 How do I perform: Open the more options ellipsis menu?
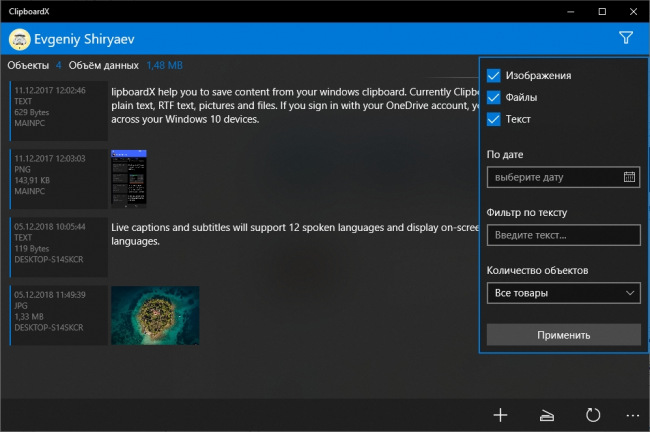633,415
